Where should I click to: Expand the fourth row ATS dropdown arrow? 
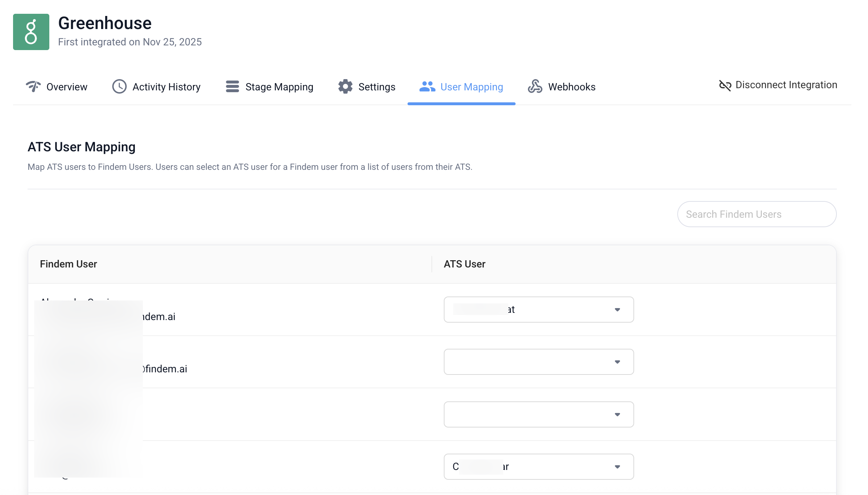(x=617, y=467)
